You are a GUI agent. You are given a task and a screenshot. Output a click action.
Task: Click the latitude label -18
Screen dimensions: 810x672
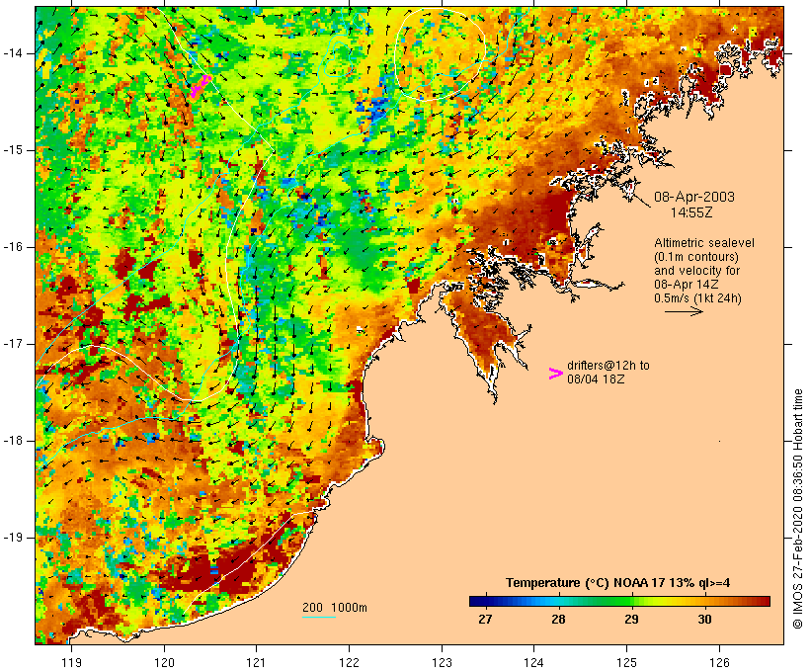pyautogui.click(x=13, y=441)
